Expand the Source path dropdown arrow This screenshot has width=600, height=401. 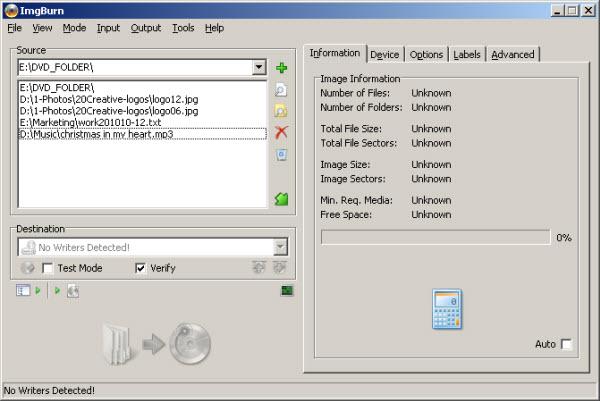click(x=259, y=67)
